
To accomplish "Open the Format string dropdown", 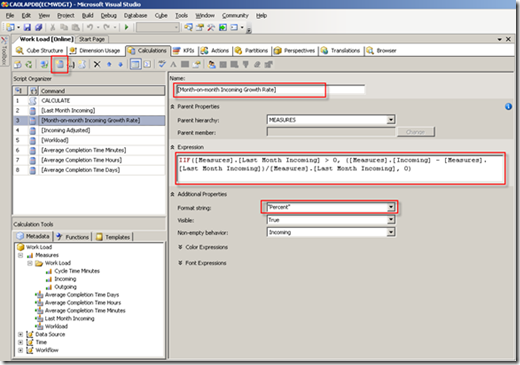I will [391, 207].
